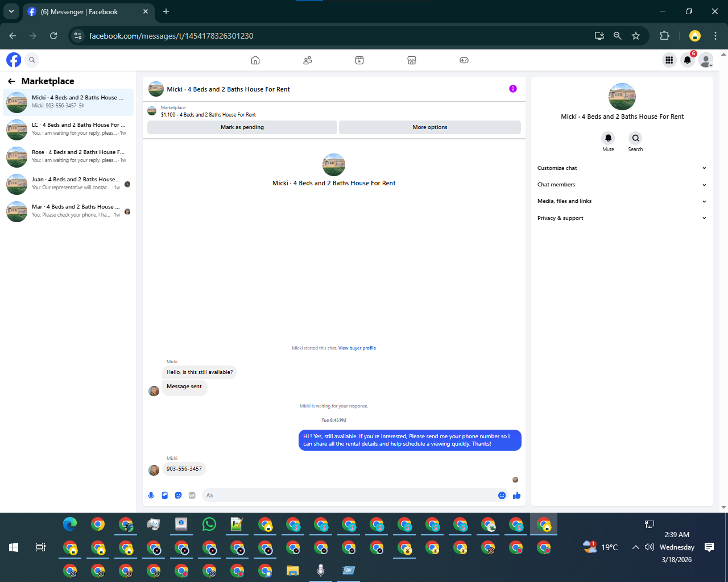Open the zoom magnifier in address bar
728x582 pixels.
618,36
